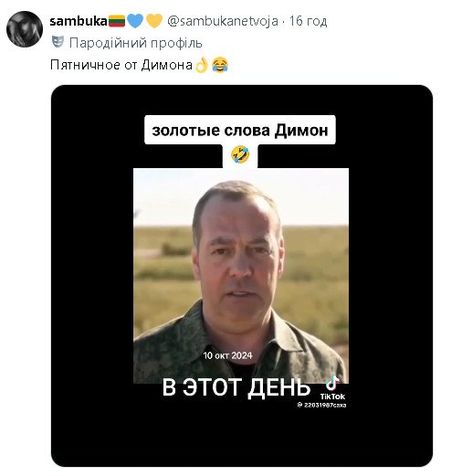Click the rolling laughing emoji under the caption
The image size is (462, 476).
(240, 154)
